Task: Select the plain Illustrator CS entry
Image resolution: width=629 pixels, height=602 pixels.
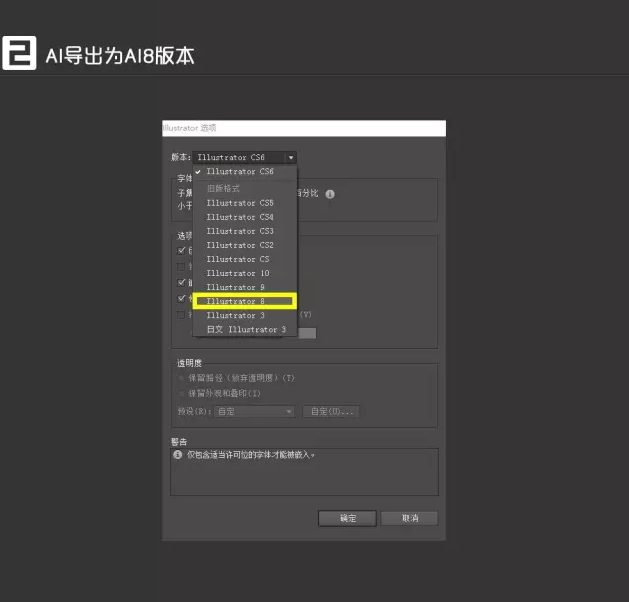Action: [245, 259]
